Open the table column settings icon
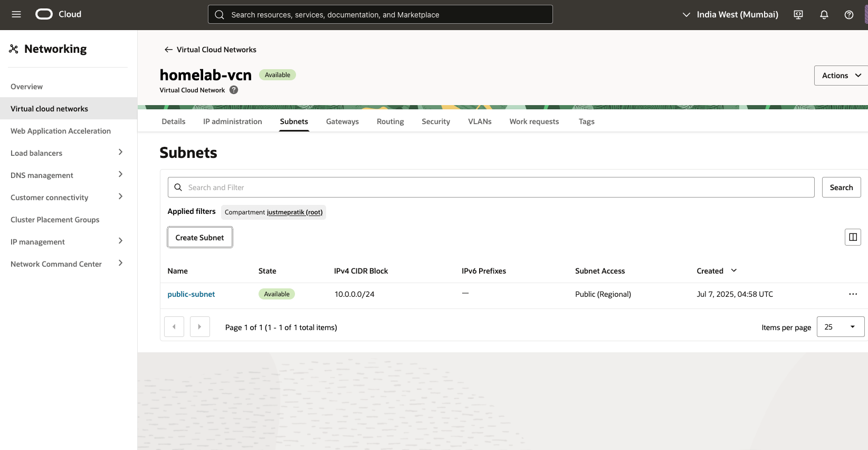 point(853,237)
